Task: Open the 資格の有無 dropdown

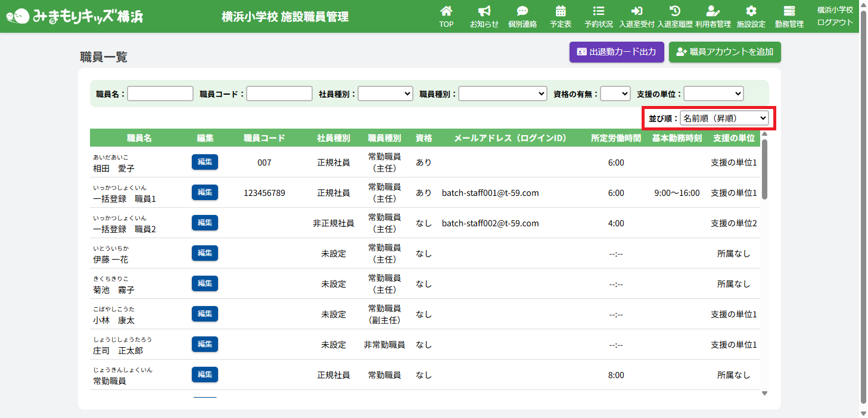Action: pyautogui.click(x=615, y=93)
